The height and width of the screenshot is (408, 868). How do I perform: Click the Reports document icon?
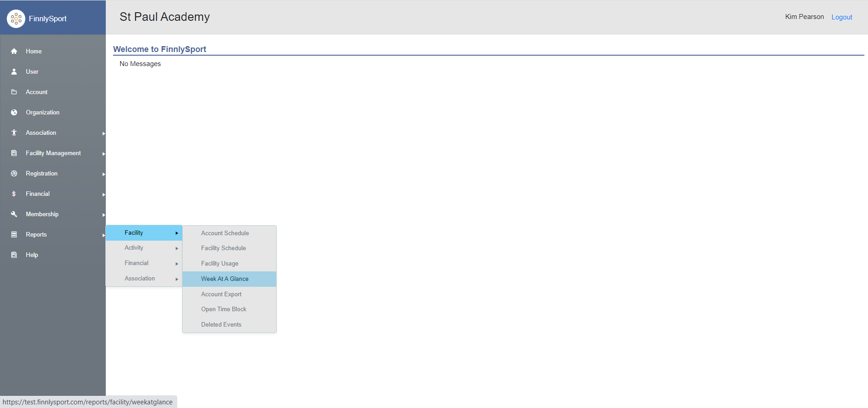click(14, 234)
